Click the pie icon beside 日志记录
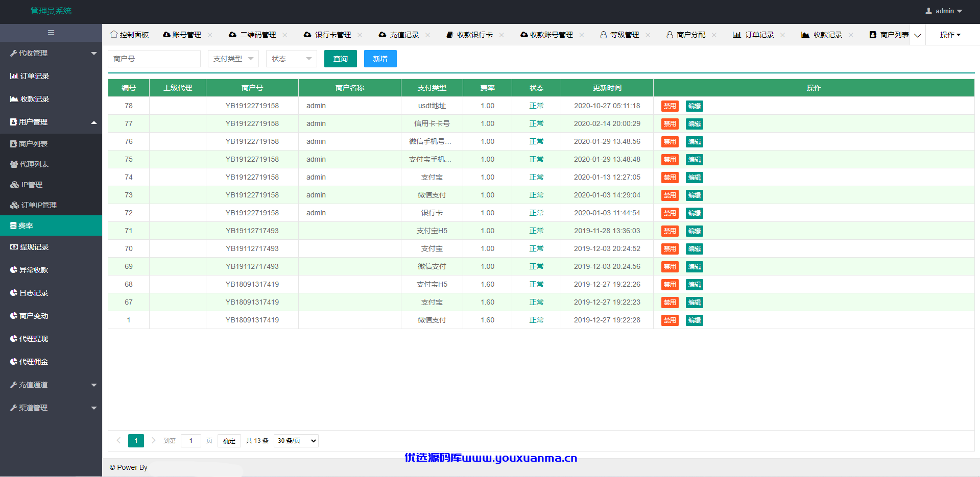The width and height of the screenshot is (980, 477). pos(14,293)
